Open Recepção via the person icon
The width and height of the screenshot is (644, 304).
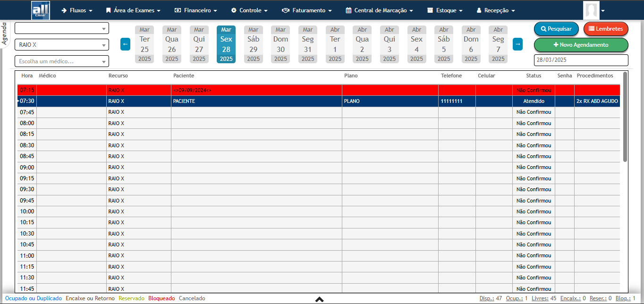click(x=478, y=9)
